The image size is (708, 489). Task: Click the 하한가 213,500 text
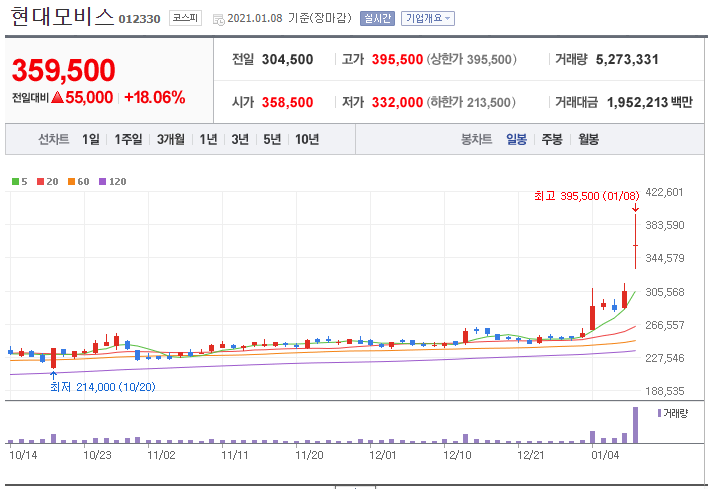click(471, 102)
